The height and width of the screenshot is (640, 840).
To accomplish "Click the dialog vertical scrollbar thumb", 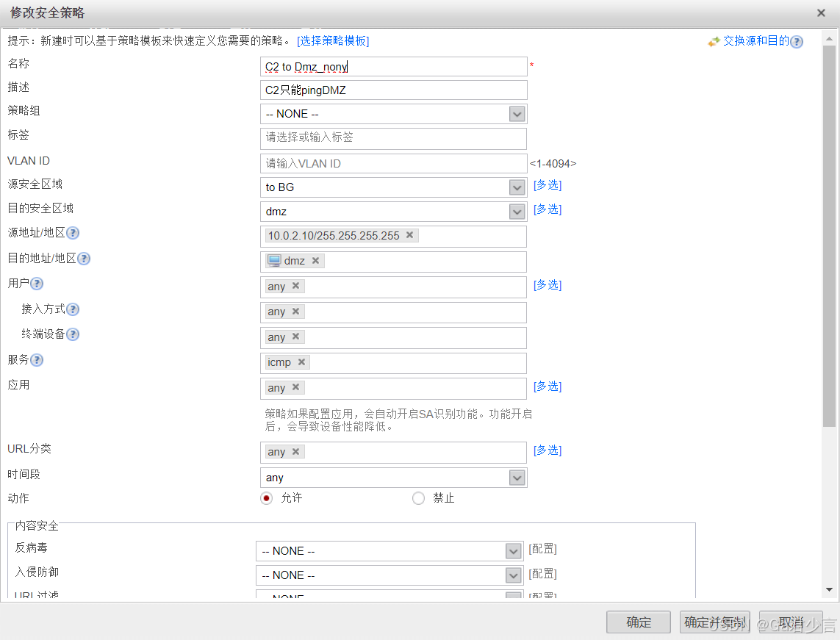I will (x=829, y=236).
